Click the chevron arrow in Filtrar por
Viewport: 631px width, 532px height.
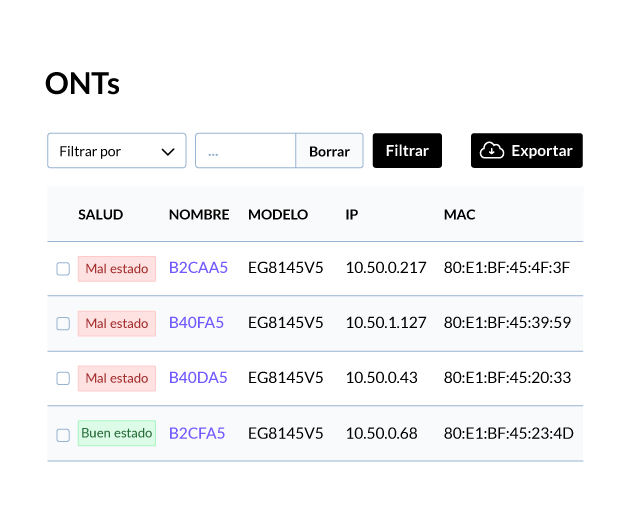pos(168,152)
